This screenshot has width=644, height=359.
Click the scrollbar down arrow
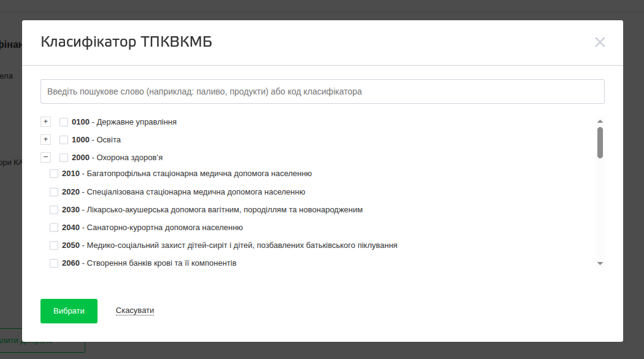pos(599,263)
